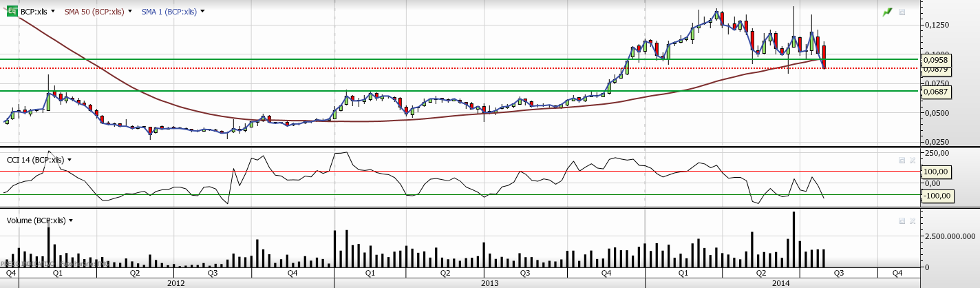Maximize the main price chart pane
The height and width of the screenshot is (288, 980).
pyautogui.click(x=902, y=12)
